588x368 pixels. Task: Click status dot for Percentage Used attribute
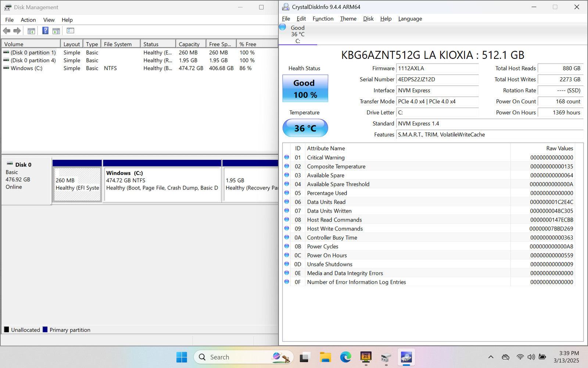(x=287, y=192)
